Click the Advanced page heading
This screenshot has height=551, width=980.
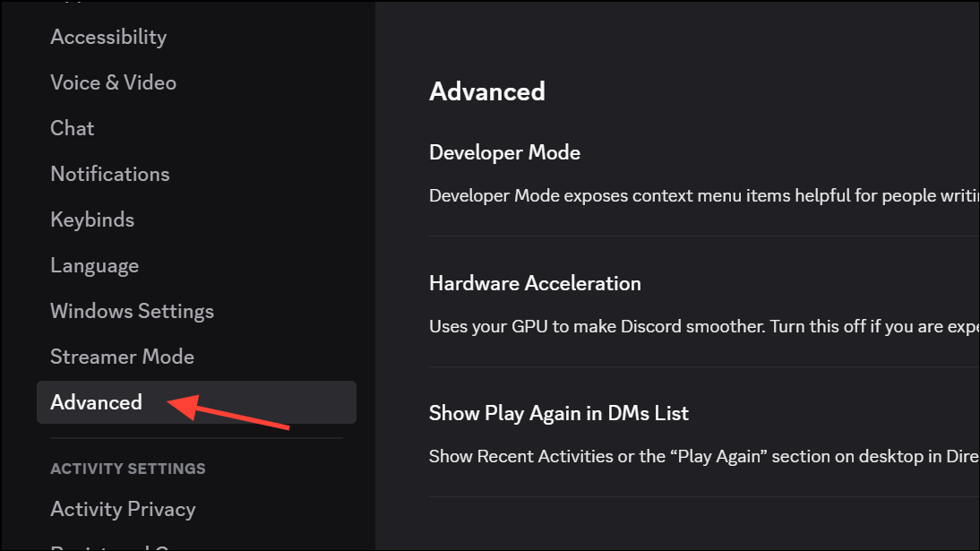coord(487,91)
